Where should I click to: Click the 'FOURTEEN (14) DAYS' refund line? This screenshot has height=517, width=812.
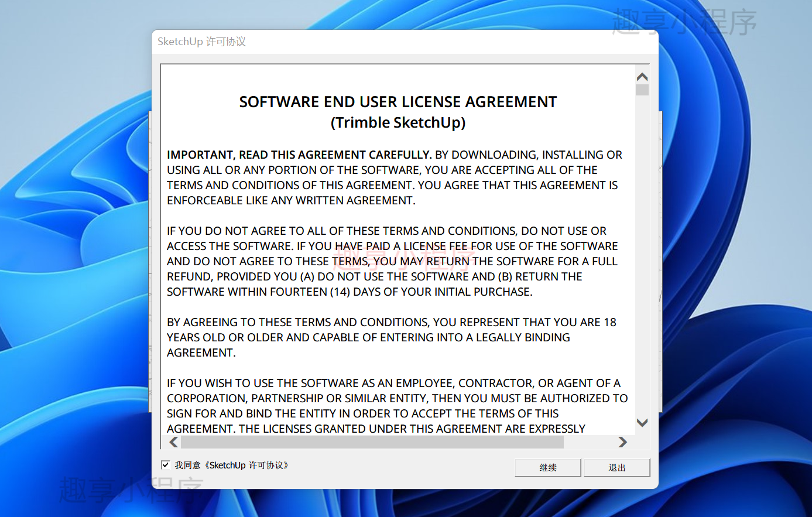[x=350, y=292]
